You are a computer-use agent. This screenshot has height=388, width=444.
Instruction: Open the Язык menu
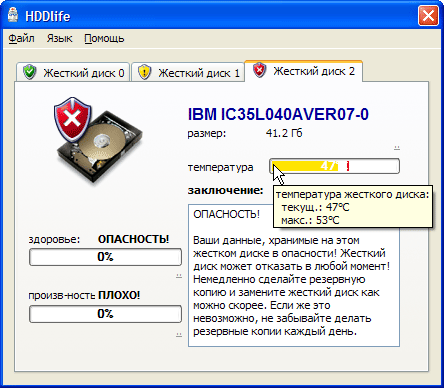pos(59,39)
